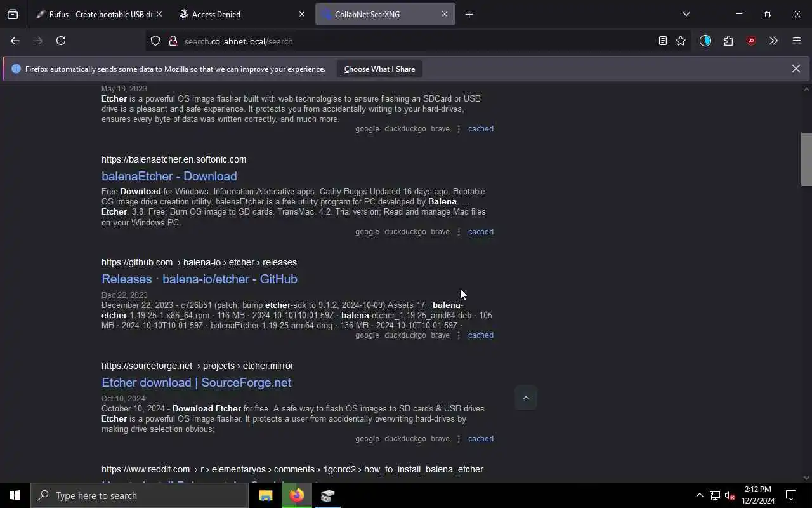Click the back-to-top arrow button

(x=525, y=398)
